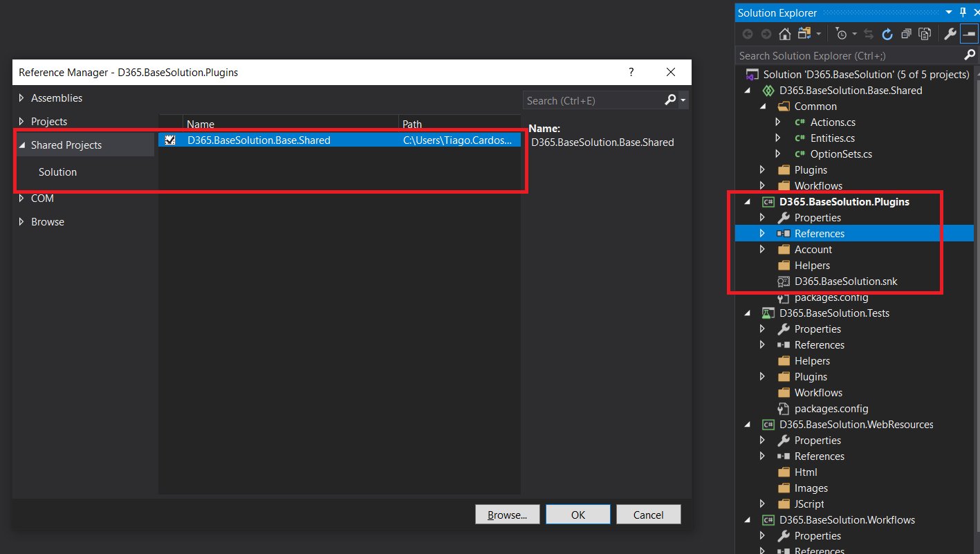Pin the Solution Explorer panel with pushpin

(963, 12)
